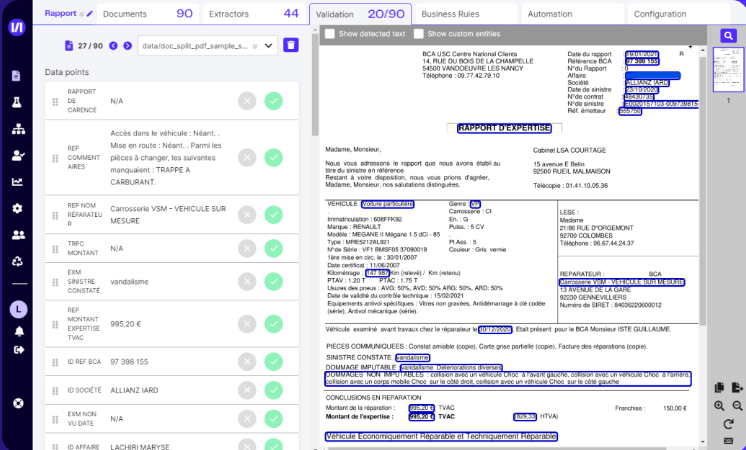746x450 pixels.
Task: Click the copy pages icon in viewer
Action: point(719,388)
